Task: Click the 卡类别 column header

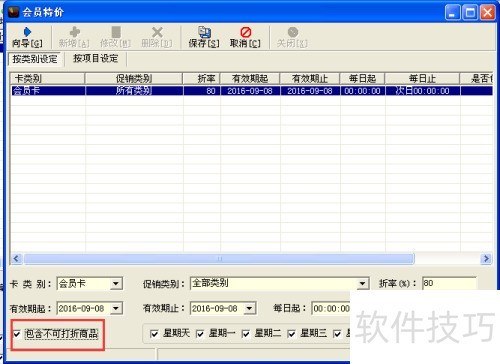Action: 47,79
